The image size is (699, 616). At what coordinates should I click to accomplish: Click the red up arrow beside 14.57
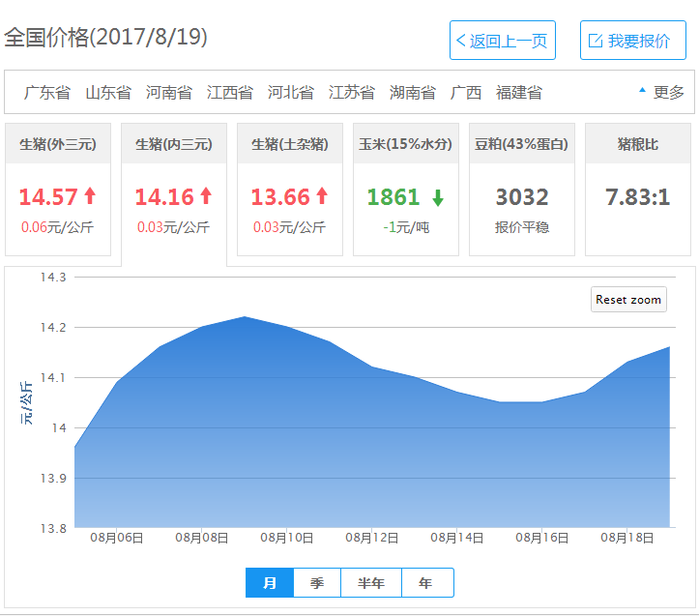tap(90, 196)
